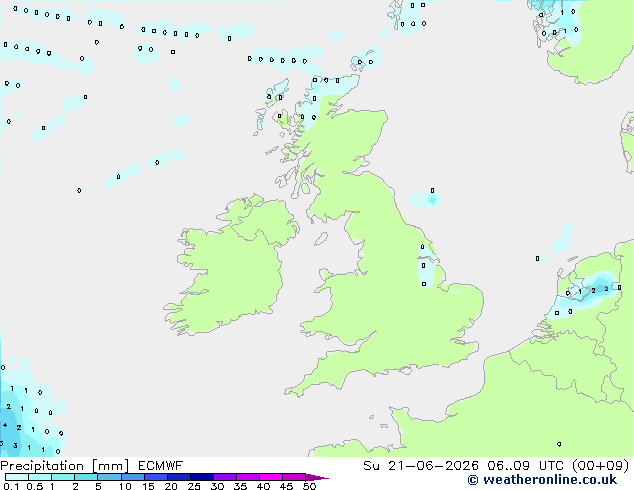Select the legend swatch between 2 and 5
This screenshot has width=634, height=490.
click(86, 477)
